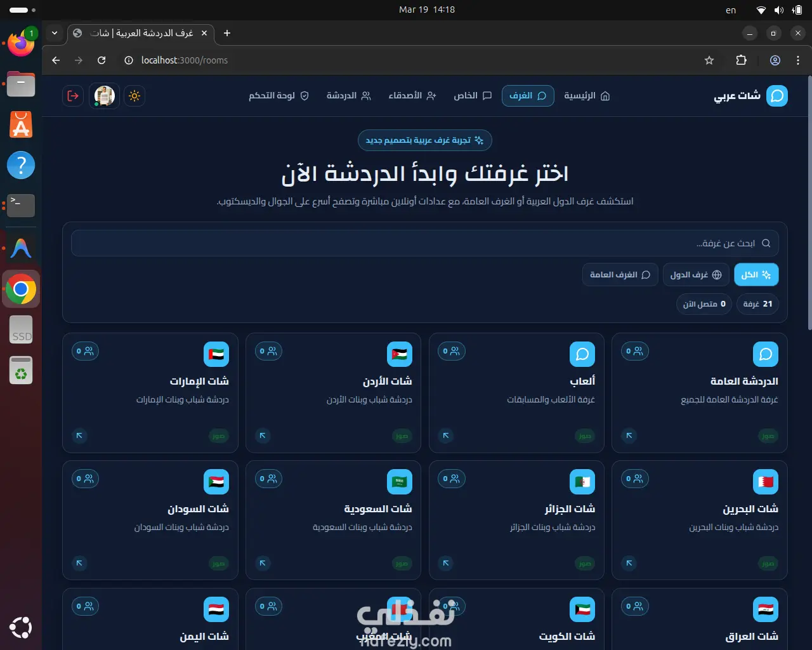Viewport: 812px width, 650px height.
Task: Click the تجربة غرف عربية بتصميم جديد badge
Action: point(425,140)
